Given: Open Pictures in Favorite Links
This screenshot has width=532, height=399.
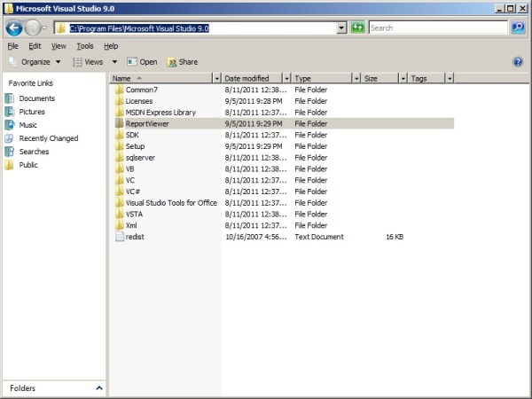Looking at the screenshot, I should pyautogui.click(x=32, y=112).
